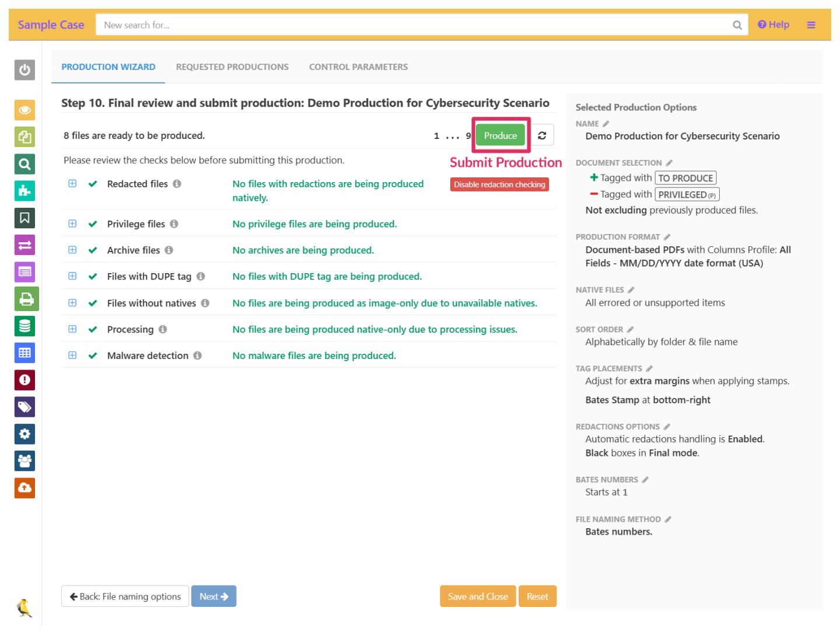Image resolution: width=840 pixels, height=635 pixels.
Task: Click the green Produce button
Action: 500,135
